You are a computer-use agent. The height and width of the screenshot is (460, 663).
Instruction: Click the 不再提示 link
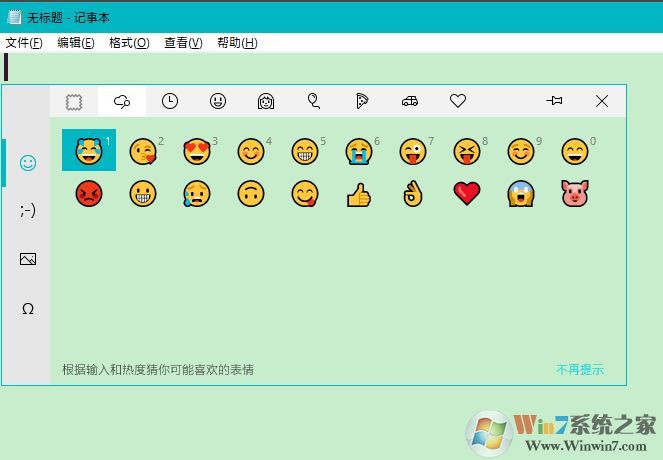(x=580, y=370)
